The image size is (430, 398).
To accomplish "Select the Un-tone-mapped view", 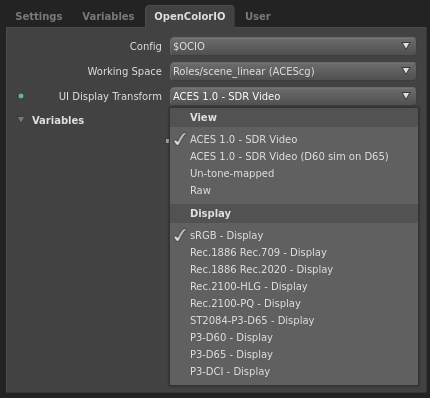I will pos(294,173).
